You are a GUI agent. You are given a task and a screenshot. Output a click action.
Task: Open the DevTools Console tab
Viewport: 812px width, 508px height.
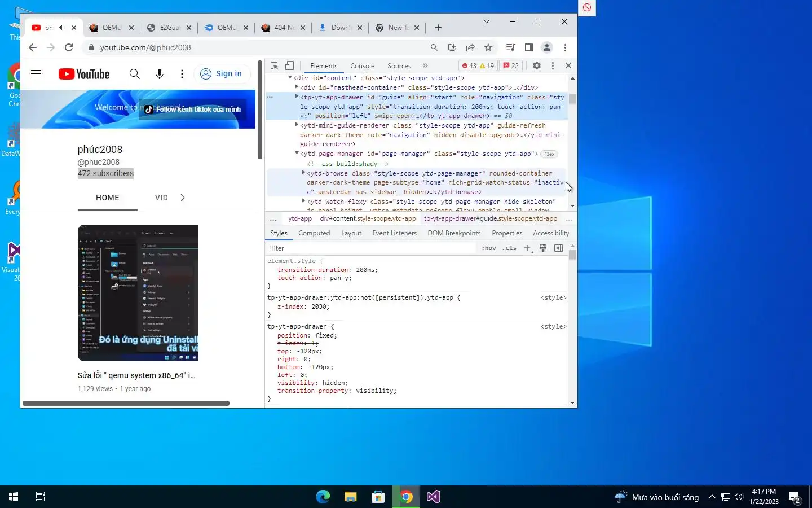[x=362, y=66]
